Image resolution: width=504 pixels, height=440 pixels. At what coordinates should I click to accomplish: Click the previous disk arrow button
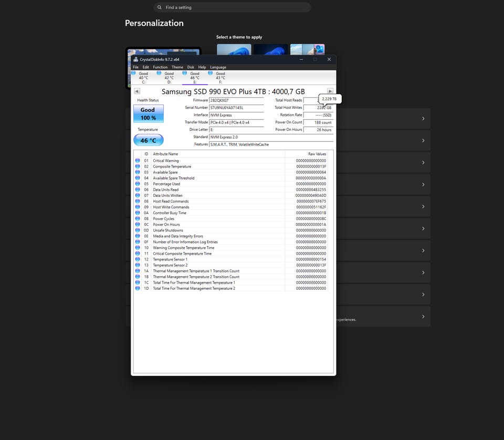point(137,91)
